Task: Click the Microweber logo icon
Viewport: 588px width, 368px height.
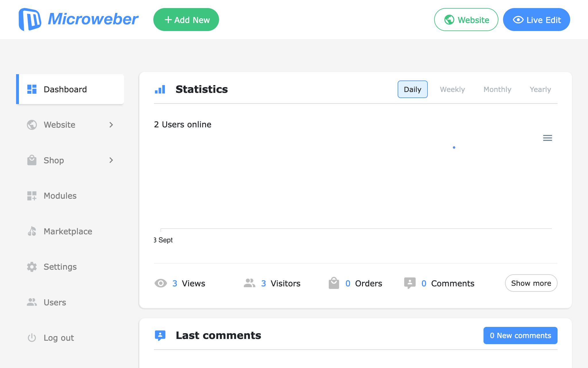Action: pyautogui.click(x=30, y=20)
